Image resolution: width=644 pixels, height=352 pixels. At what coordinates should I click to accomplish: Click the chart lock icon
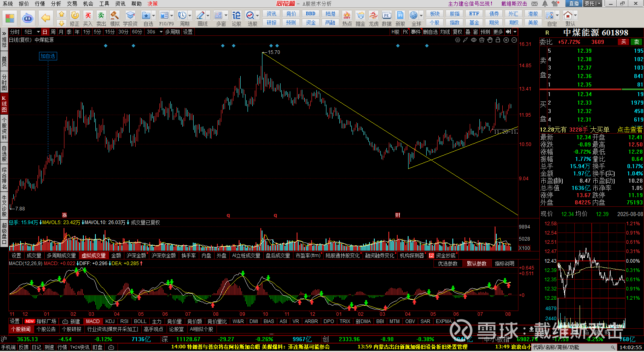pos(498,40)
